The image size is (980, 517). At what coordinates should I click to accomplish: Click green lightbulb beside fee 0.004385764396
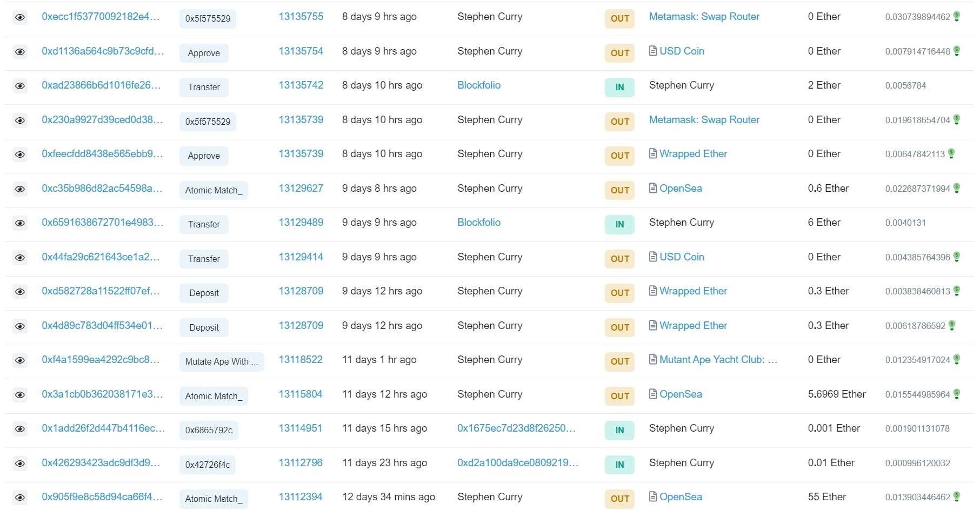(x=957, y=257)
